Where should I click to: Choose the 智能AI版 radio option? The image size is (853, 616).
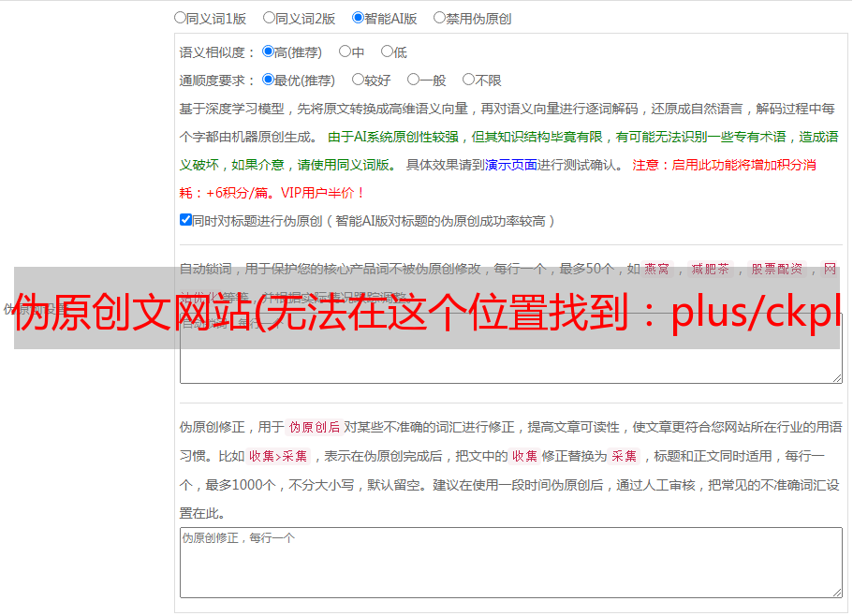[358, 18]
